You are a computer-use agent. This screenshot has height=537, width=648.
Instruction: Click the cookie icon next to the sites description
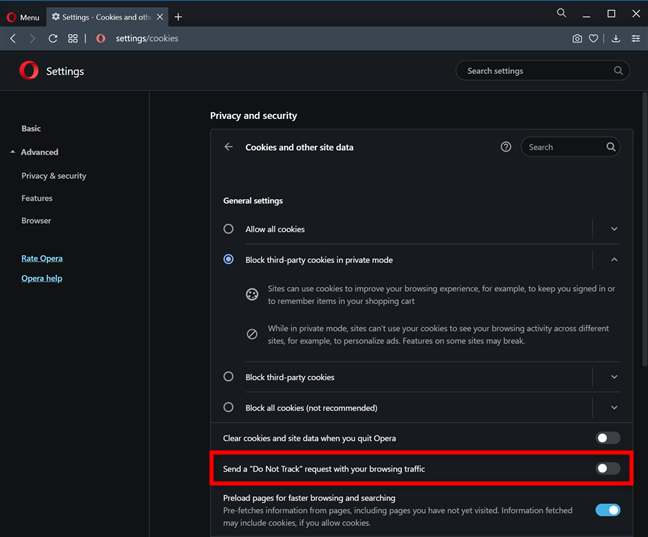click(252, 294)
